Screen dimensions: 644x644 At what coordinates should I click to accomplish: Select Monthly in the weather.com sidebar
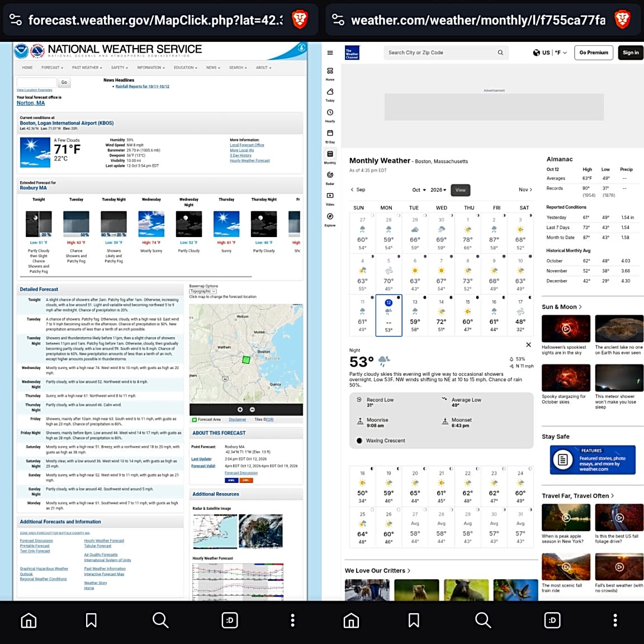coord(330,157)
